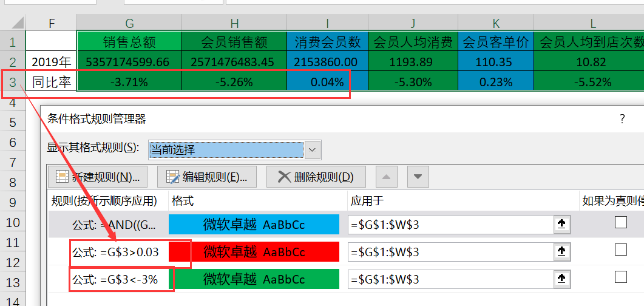Select column F header

pyautogui.click(x=52, y=23)
